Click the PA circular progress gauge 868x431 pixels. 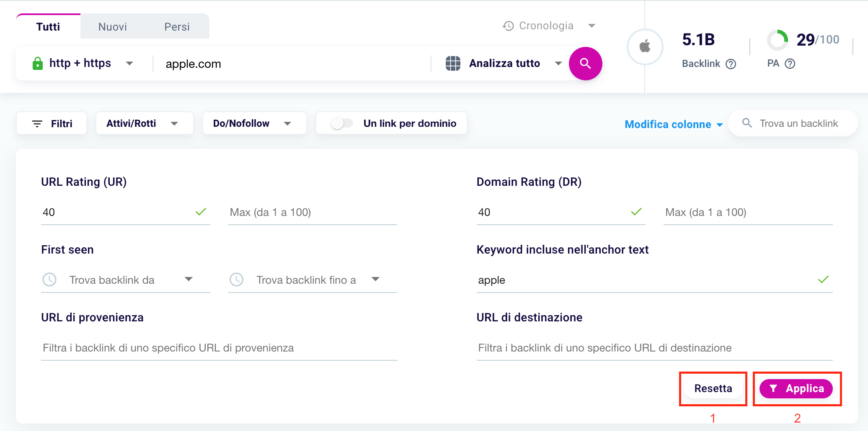pyautogui.click(x=778, y=40)
